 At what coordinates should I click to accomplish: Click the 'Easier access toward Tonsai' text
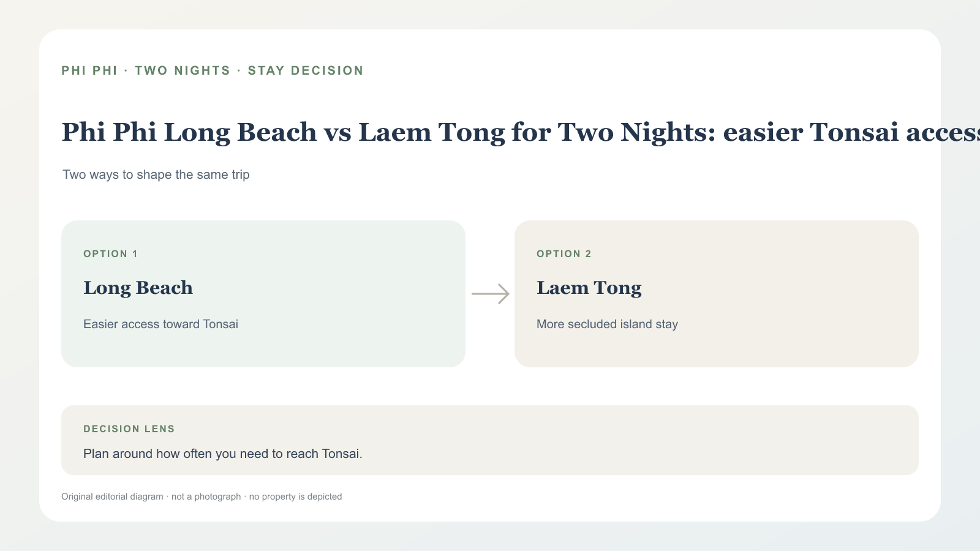[x=160, y=324]
